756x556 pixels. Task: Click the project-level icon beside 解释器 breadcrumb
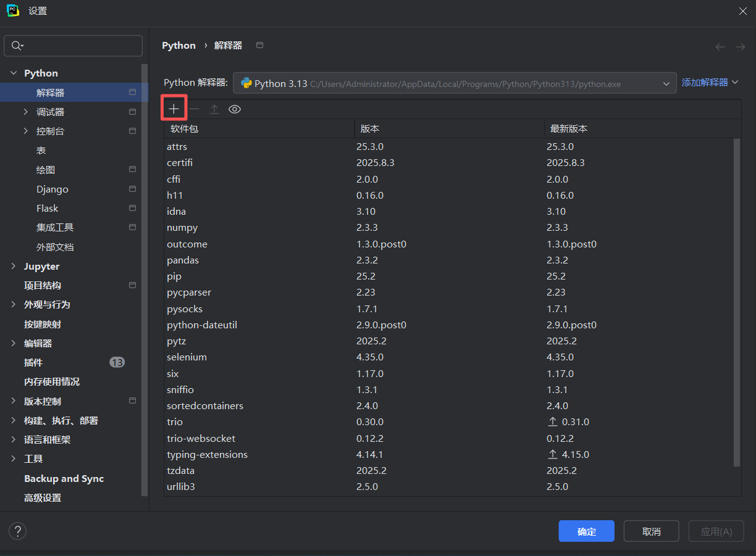tap(259, 45)
